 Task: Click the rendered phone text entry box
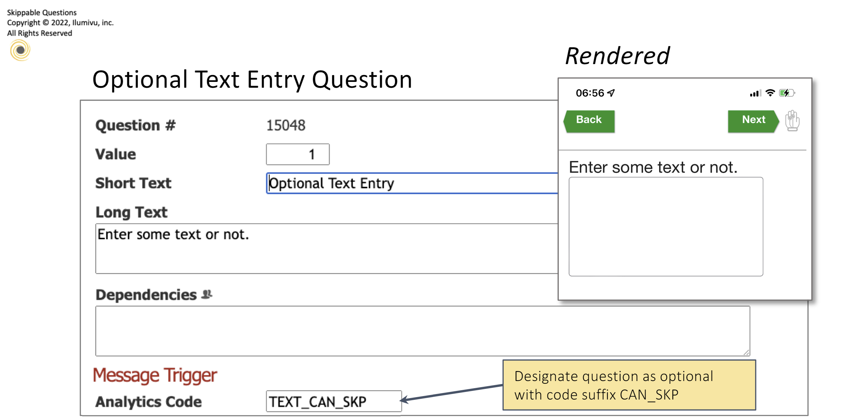pos(665,226)
